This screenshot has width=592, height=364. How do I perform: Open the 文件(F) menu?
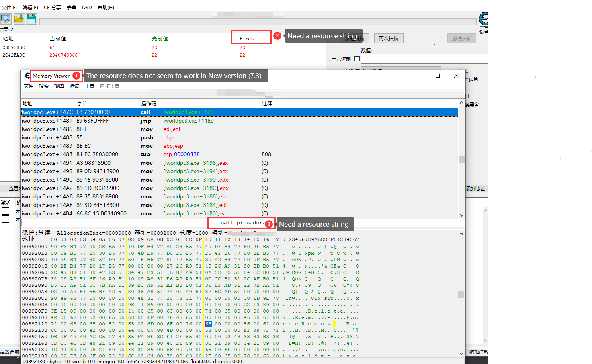10,7
